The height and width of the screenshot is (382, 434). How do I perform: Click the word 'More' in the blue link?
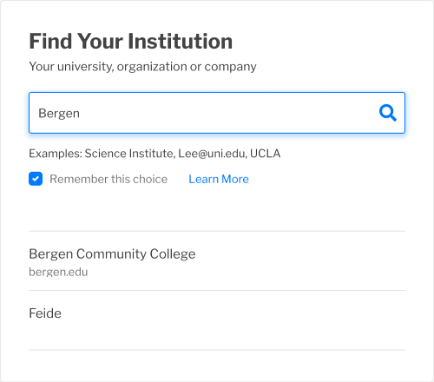tap(235, 179)
